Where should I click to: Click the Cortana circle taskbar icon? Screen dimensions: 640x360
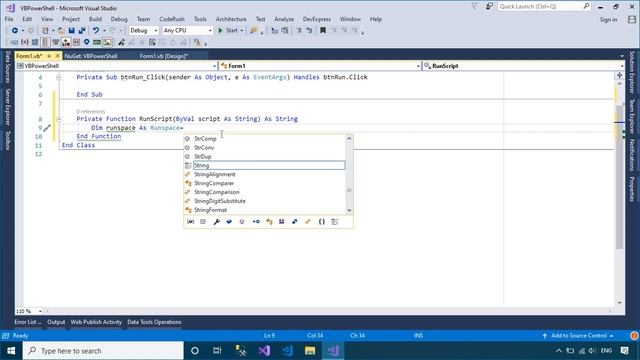point(195,351)
